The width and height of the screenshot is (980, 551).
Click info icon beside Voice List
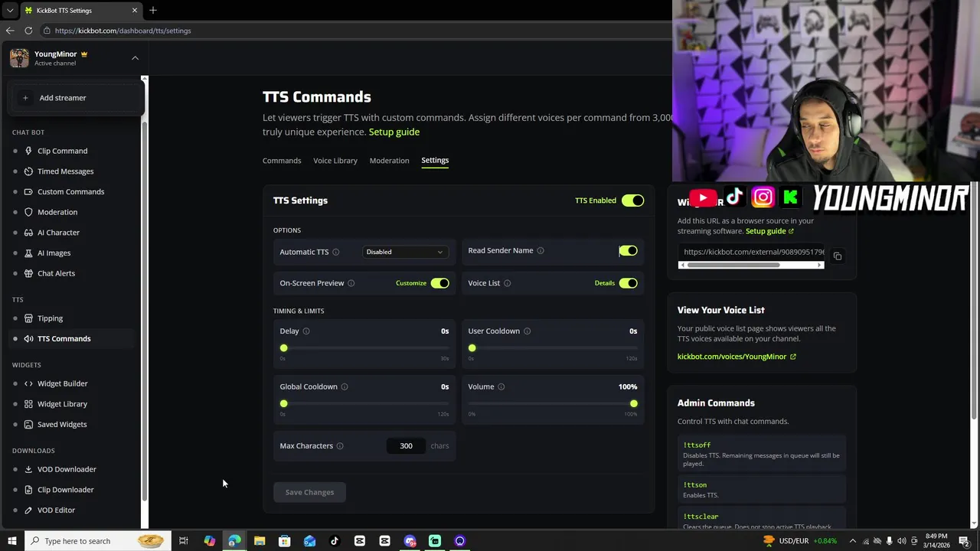507,283
